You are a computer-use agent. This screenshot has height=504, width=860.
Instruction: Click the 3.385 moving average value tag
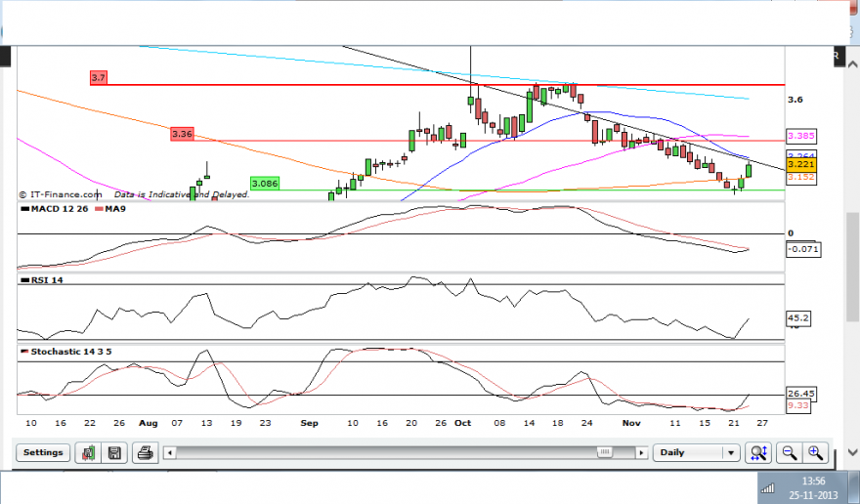click(x=801, y=136)
